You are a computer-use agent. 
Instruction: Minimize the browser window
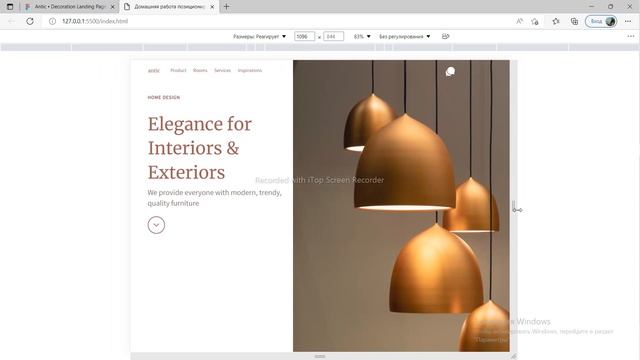tap(591, 7)
